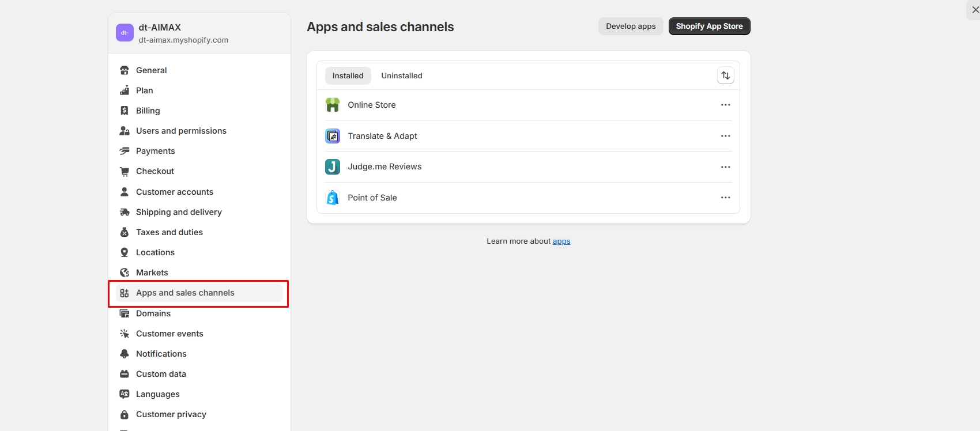Viewport: 980px width, 431px height.
Task: Click the Notifications bell icon
Action: 125,354
